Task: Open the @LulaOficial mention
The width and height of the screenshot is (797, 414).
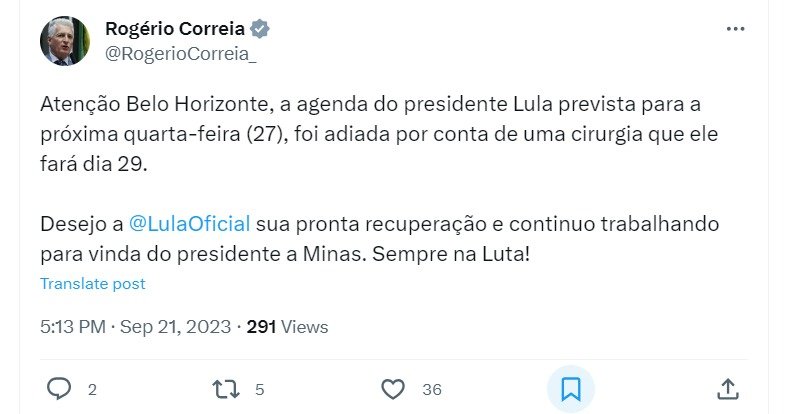Action: (x=190, y=221)
